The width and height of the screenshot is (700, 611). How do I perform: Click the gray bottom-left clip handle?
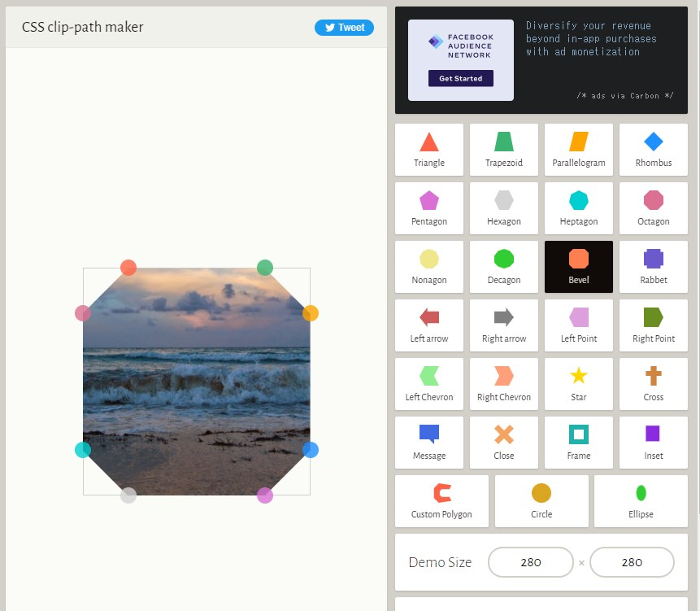pos(128,495)
